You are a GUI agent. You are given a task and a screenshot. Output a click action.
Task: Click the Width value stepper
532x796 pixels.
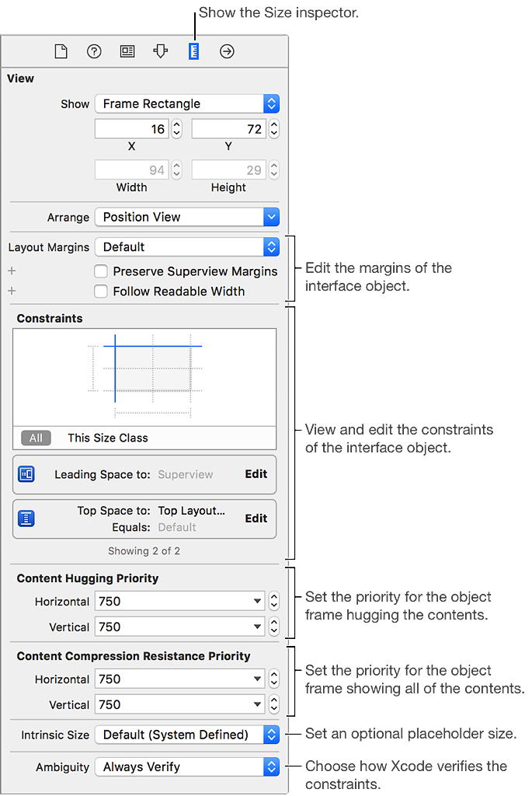[x=176, y=169]
